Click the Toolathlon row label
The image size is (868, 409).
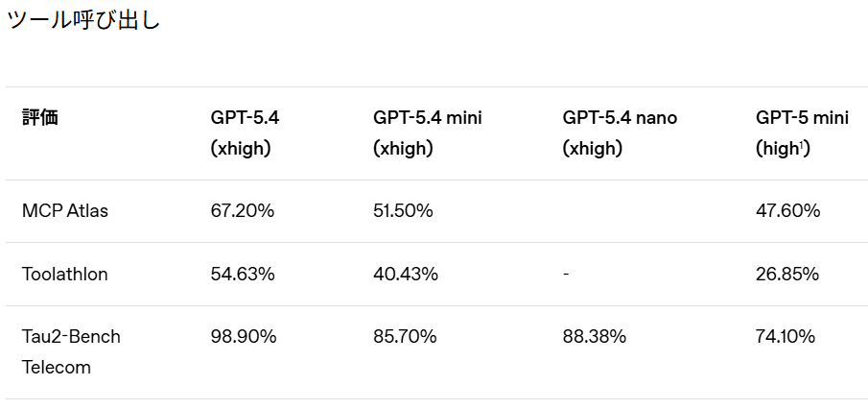click(65, 275)
